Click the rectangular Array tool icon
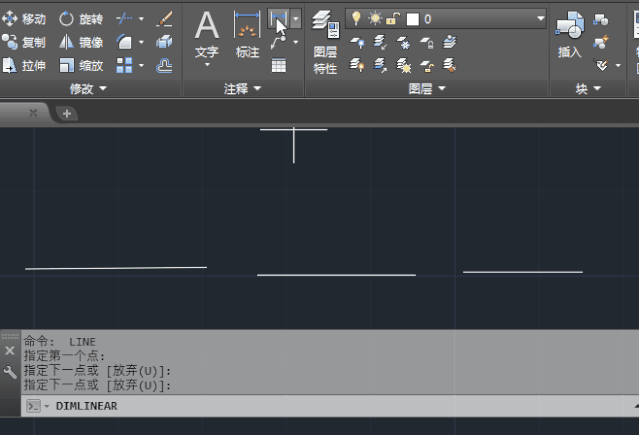639x435 pixels. pos(124,65)
